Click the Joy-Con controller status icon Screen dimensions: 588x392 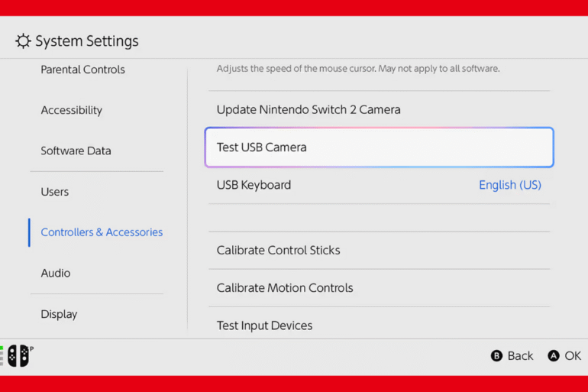pos(18,355)
